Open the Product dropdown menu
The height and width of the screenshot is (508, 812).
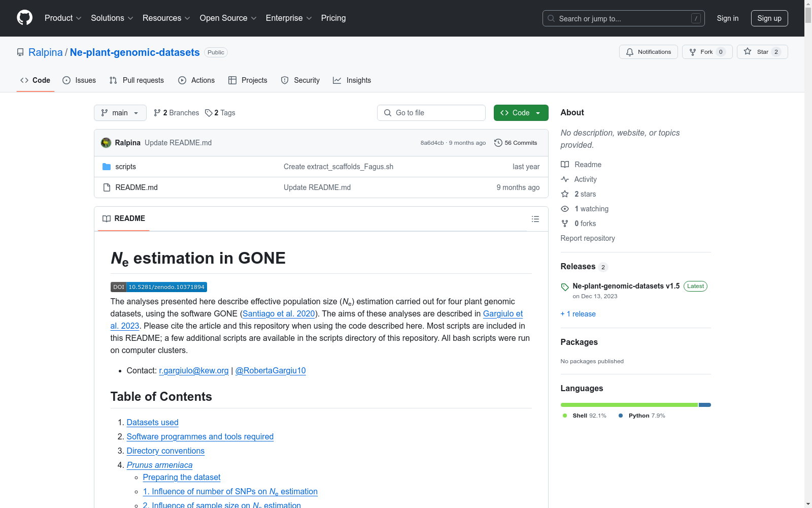point(63,18)
